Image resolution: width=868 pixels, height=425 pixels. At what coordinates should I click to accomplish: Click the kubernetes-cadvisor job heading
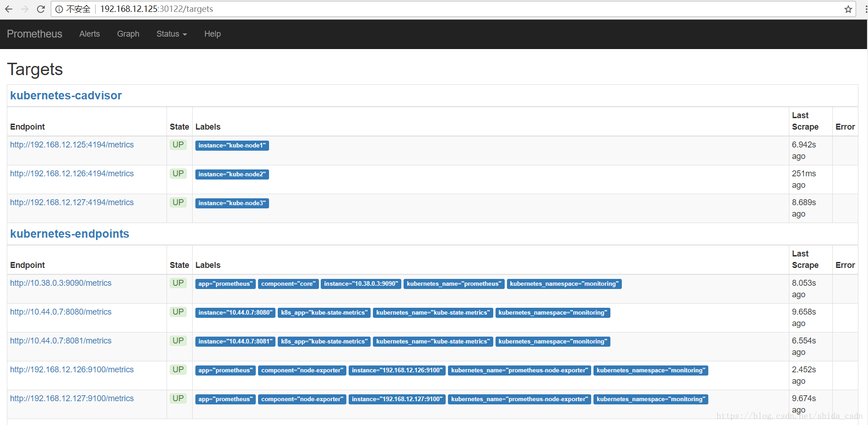tap(66, 95)
